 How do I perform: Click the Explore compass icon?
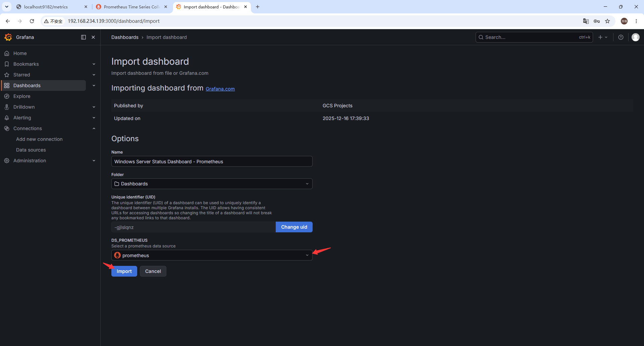coord(7,96)
